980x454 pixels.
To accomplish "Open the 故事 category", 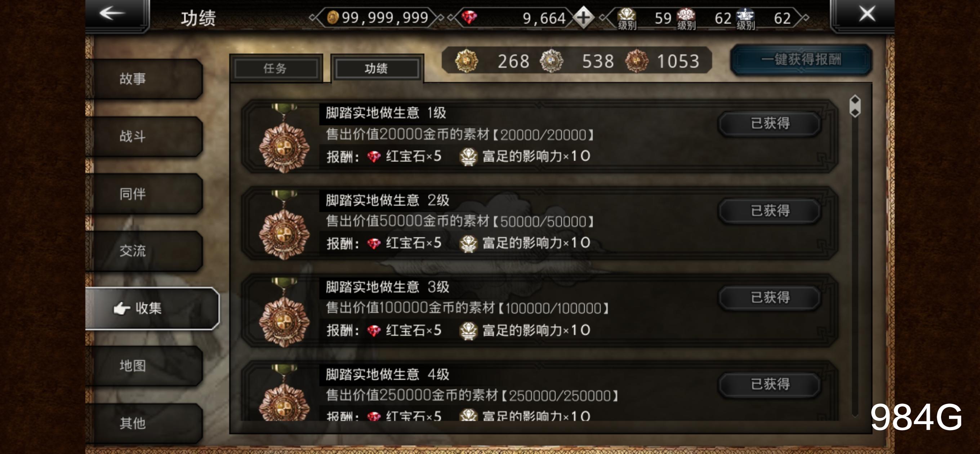I will [x=144, y=79].
